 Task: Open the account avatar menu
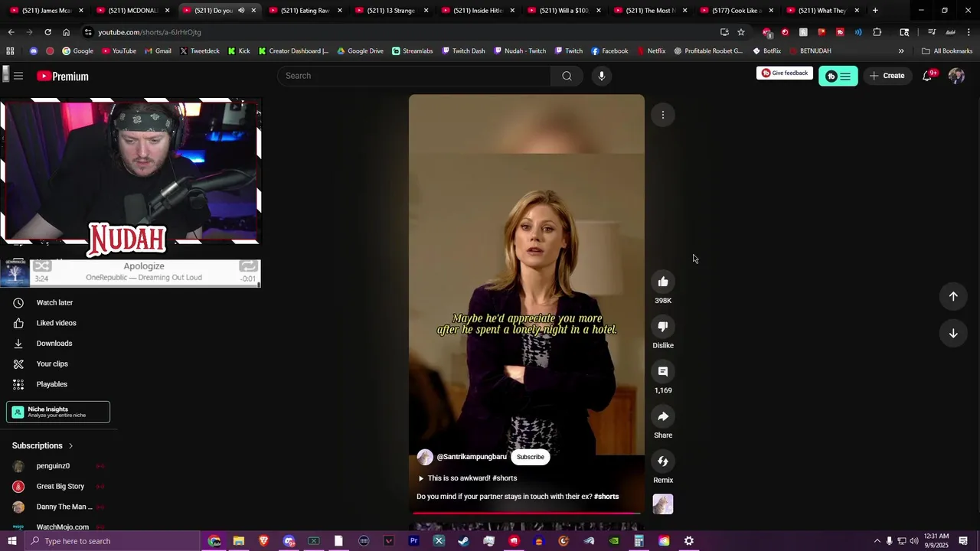click(x=956, y=76)
